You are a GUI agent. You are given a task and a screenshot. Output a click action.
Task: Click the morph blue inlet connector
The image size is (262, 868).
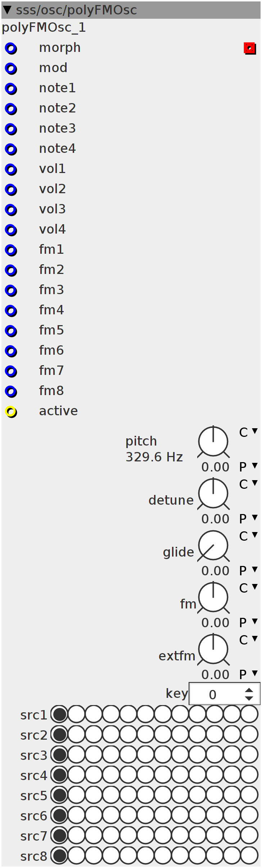[11, 48]
